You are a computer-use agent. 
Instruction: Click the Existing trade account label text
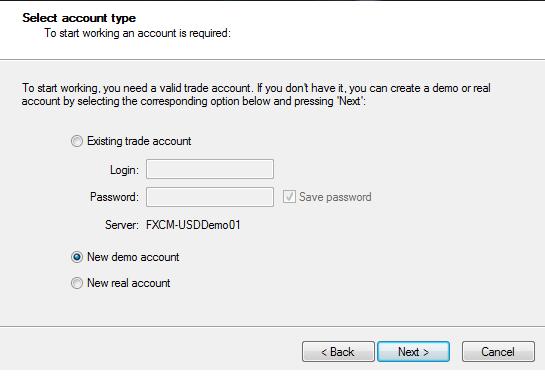point(139,141)
